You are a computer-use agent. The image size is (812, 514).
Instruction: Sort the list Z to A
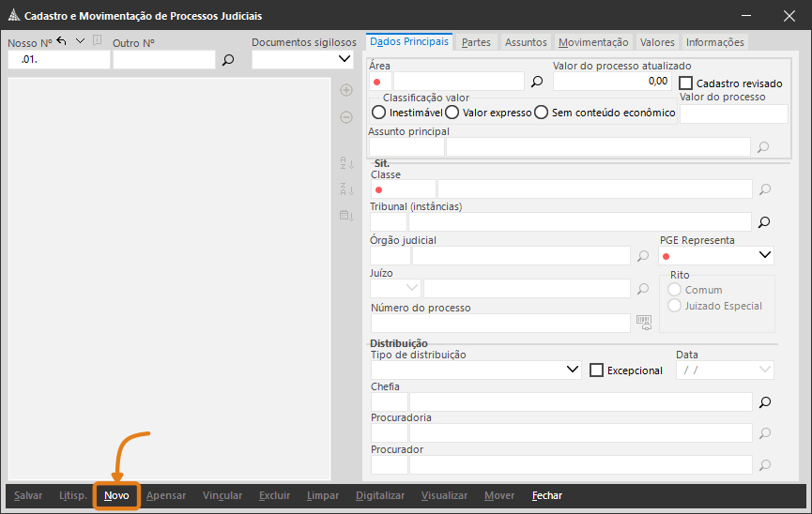pos(346,189)
